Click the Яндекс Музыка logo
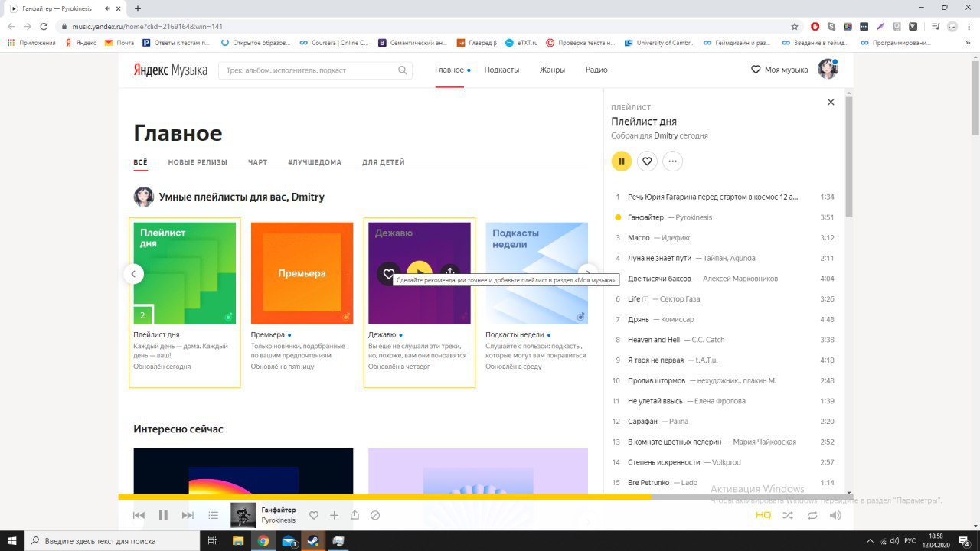 [171, 70]
